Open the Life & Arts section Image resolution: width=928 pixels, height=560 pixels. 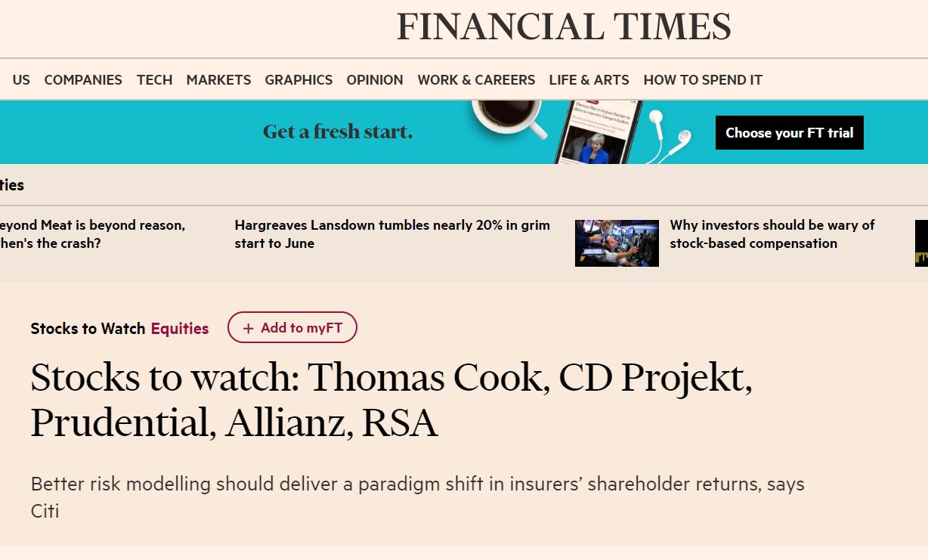[589, 79]
